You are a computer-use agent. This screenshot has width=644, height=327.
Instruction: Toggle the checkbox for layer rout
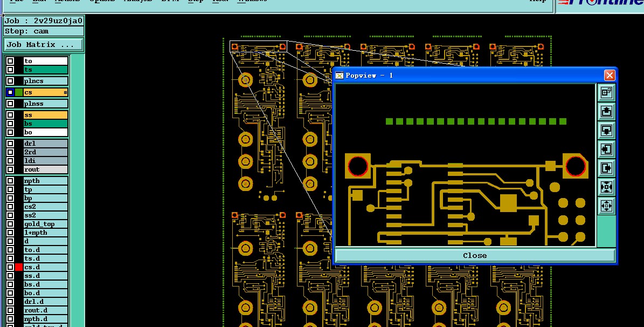10,169
